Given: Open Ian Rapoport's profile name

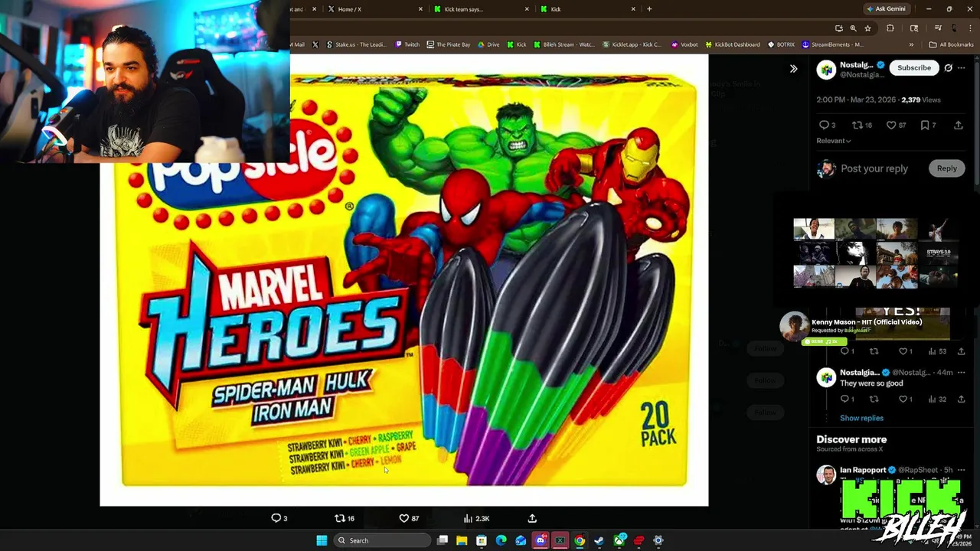Looking at the screenshot, I should (862, 470).
